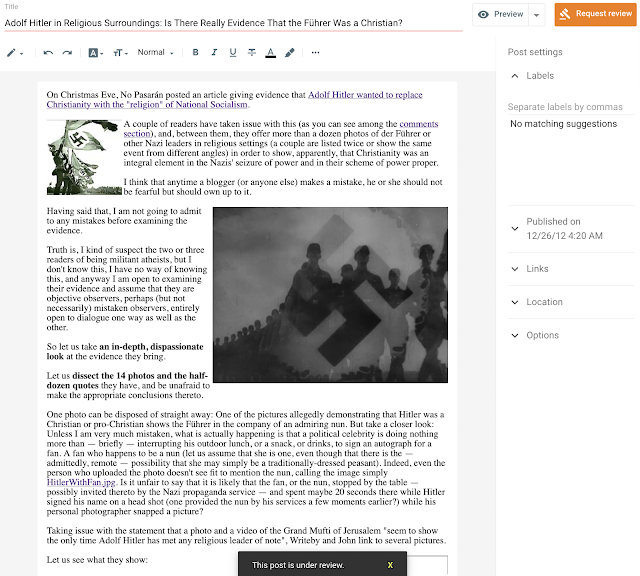Toggle strikethrough formatting

pos(252,52)
